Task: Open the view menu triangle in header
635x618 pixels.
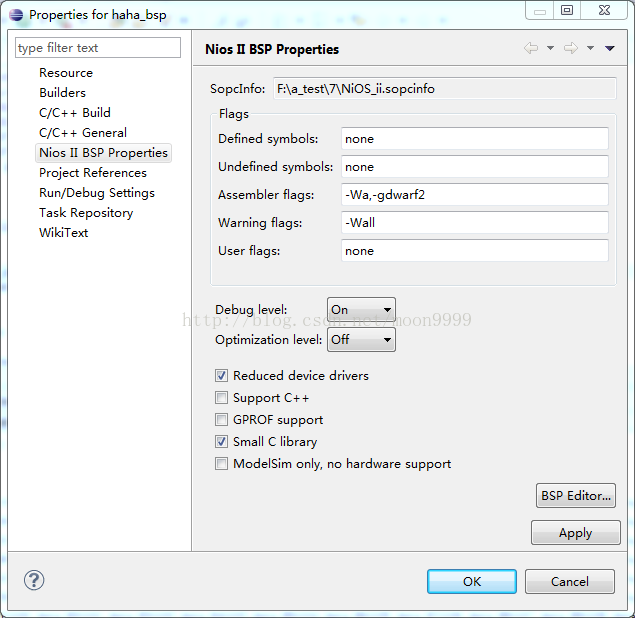Action: [x=610, y=48]
